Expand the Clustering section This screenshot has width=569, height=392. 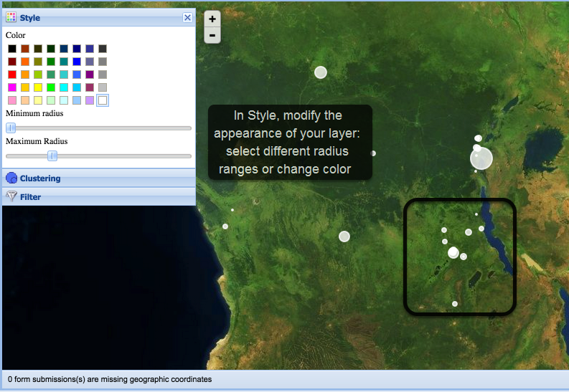click(99, 178)
